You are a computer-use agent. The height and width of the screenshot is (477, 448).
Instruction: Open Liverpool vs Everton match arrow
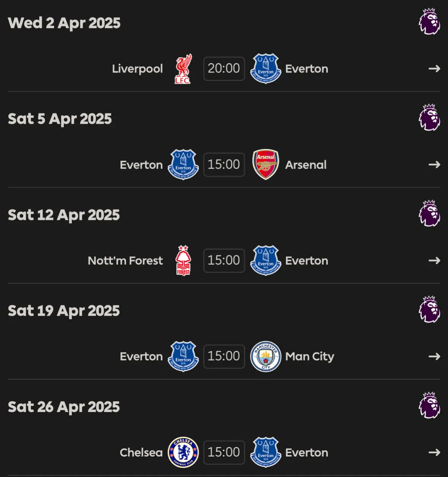pyautogui.click(x=434, y=69)
